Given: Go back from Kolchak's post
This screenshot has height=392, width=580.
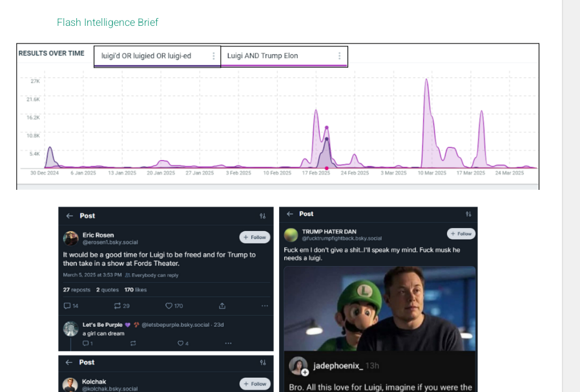Looking at the screenshot, I should (69, 362).
